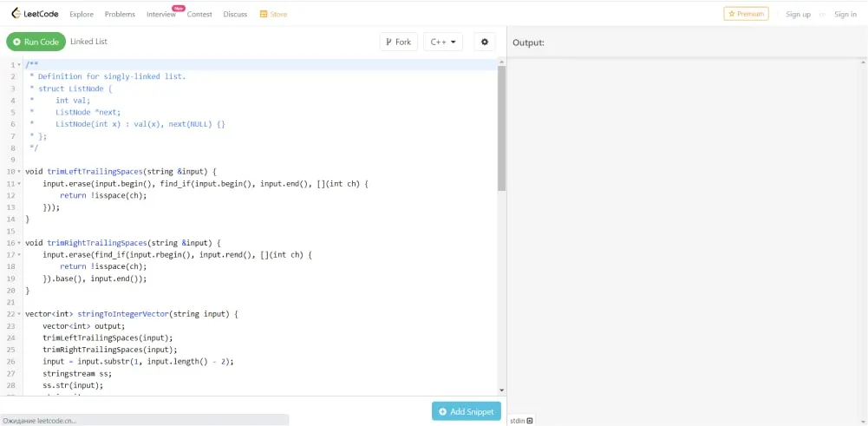Collapse the comment block at line 1
This screenshot has width=868, height=426.
coord(19,65)
